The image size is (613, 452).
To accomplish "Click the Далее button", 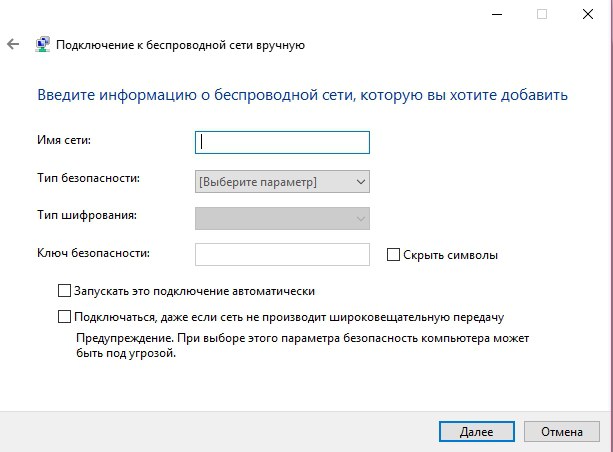I will click(477, 432).
